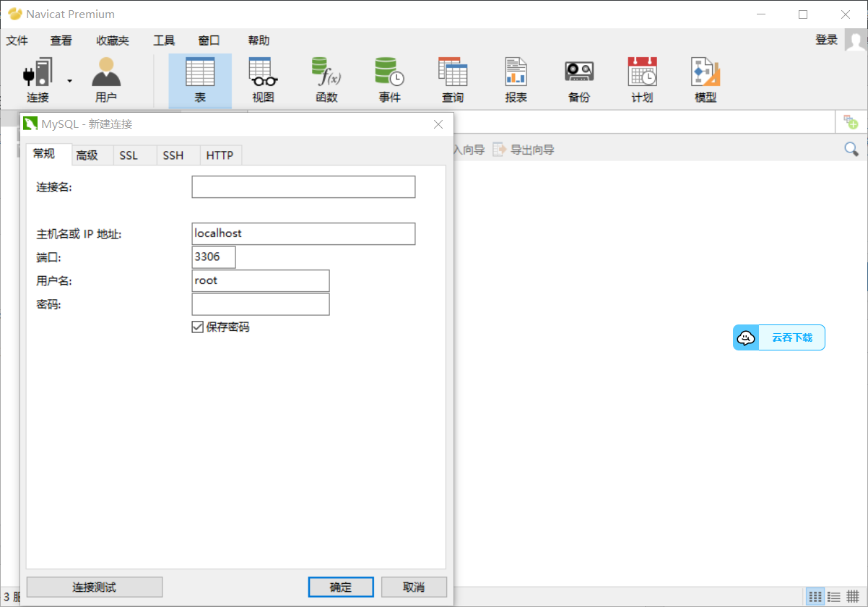Click the new table tab plus icon

pyautogui.click(x=851, y=122)
